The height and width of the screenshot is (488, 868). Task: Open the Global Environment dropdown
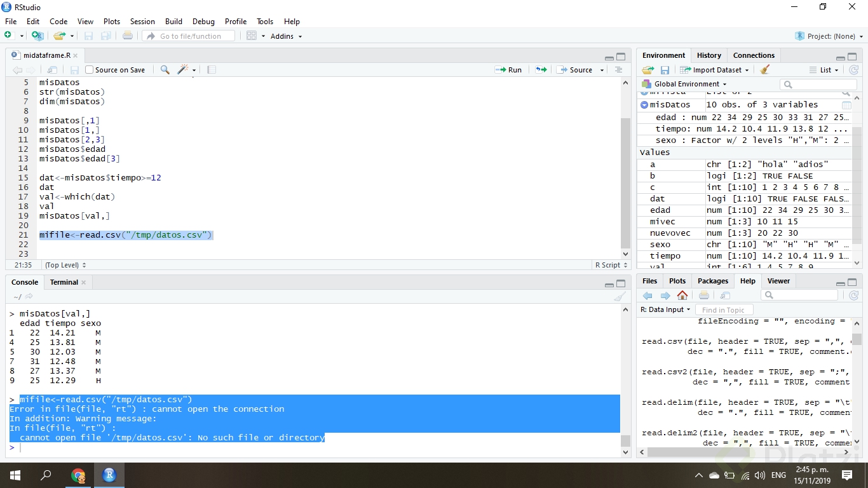point(684,84)
